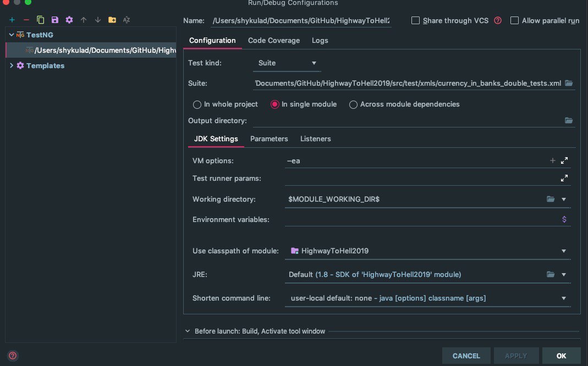Open Test kind Suite dropdown

[x=287, y=63]
